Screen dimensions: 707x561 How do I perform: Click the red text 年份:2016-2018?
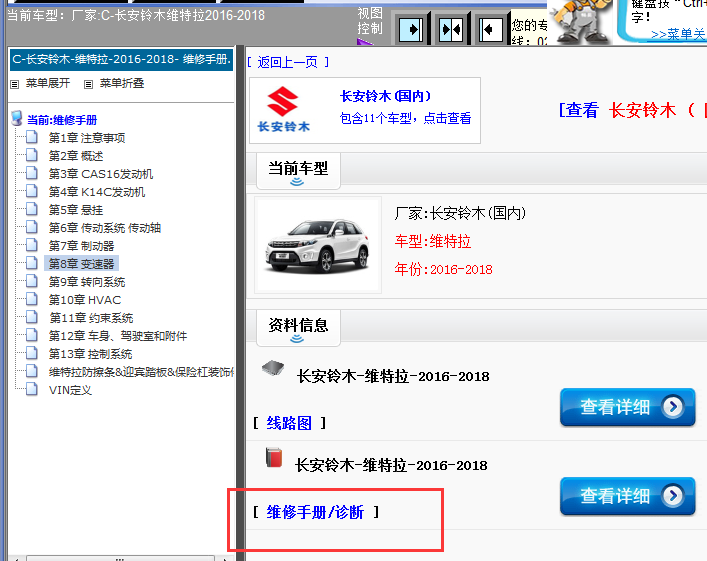(443, 269)
